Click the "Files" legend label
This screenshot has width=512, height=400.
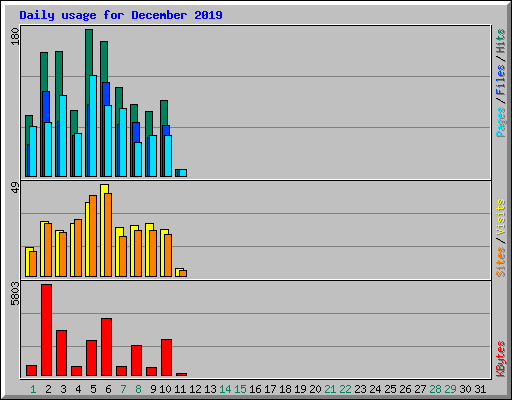point(500,79)
